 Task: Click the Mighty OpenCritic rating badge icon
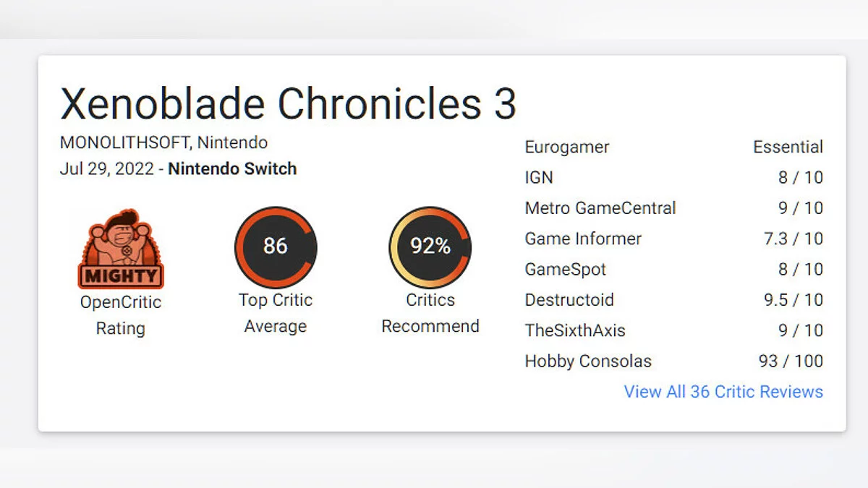121,250
